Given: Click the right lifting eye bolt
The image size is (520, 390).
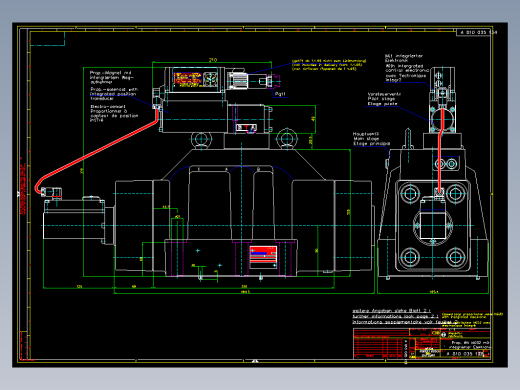Looking at the screenshot, I should (286, 139).
